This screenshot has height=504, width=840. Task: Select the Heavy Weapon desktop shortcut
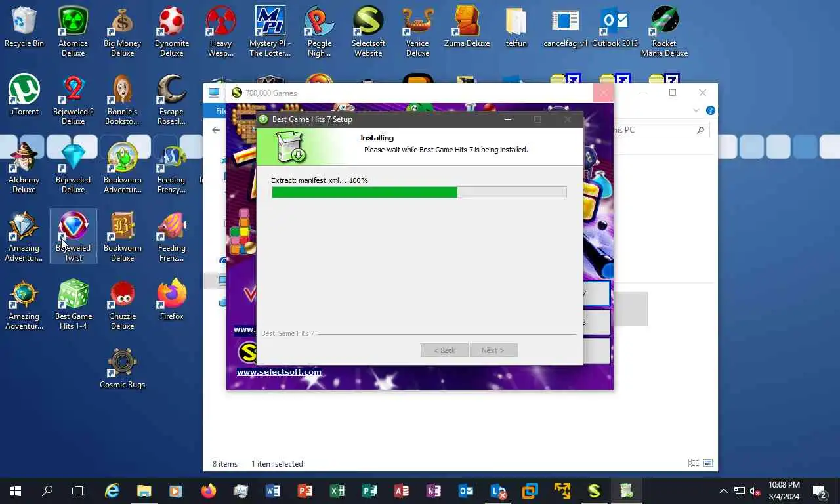tap(220, 31)
